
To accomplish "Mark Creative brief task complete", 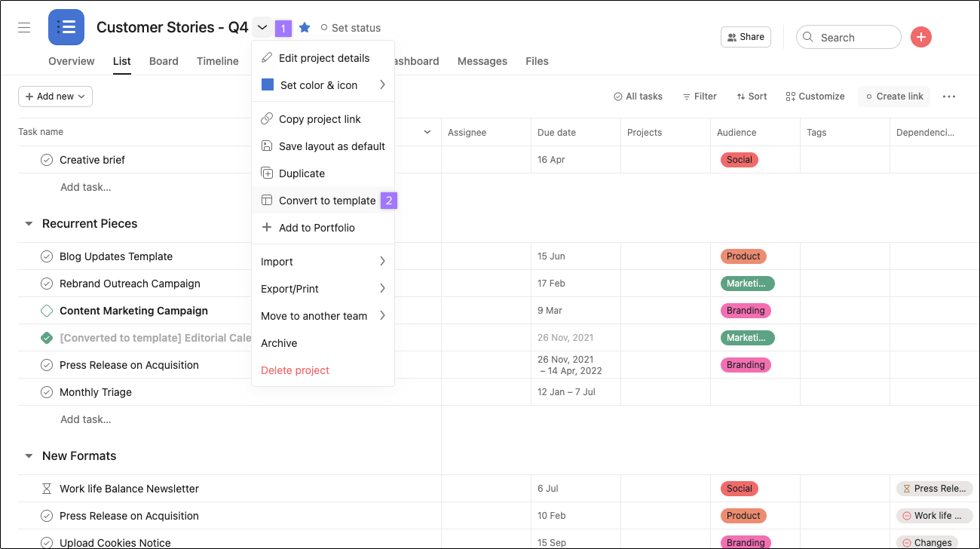I will pyautogui.click(x=47, y=160).
